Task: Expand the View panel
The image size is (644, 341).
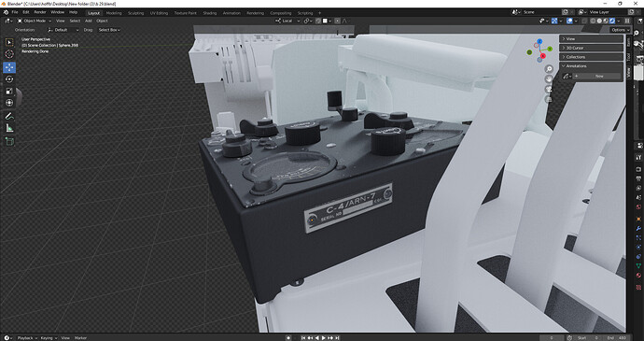Action: (x=591, y=38)
